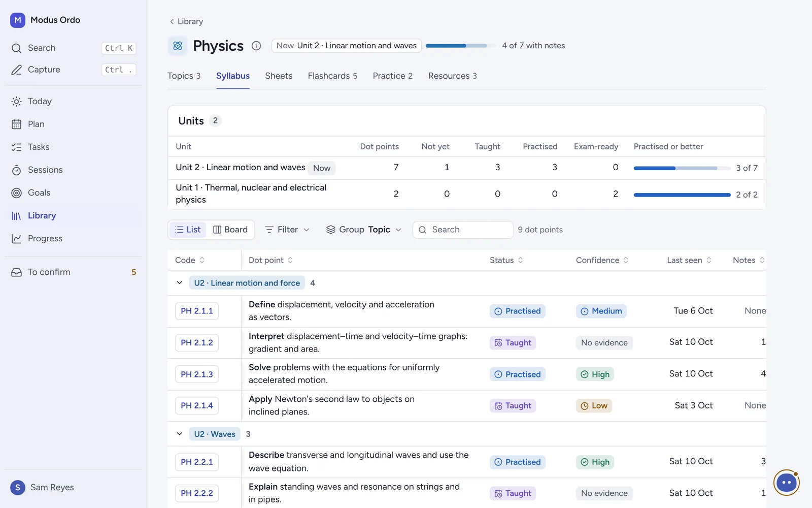812x508 pixels.
Task: Open dot point PH 2.1.4 code
Action: (x=197, y=405)
